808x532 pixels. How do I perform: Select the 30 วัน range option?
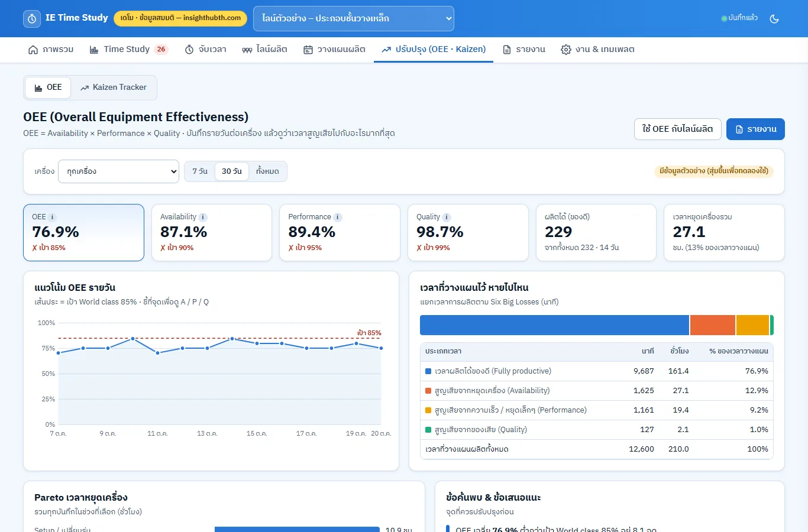pyautogui.click(x=232, y=171)
